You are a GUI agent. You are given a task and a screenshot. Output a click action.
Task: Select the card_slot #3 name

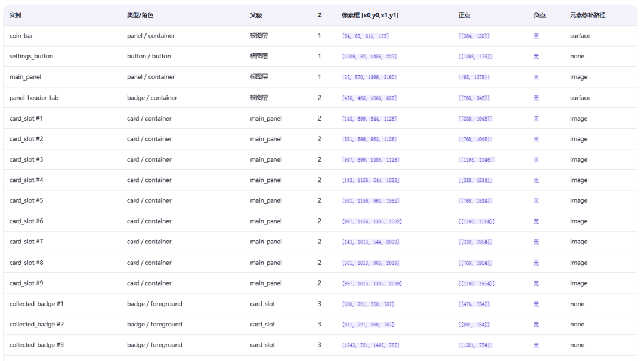(x=26, y=159)
